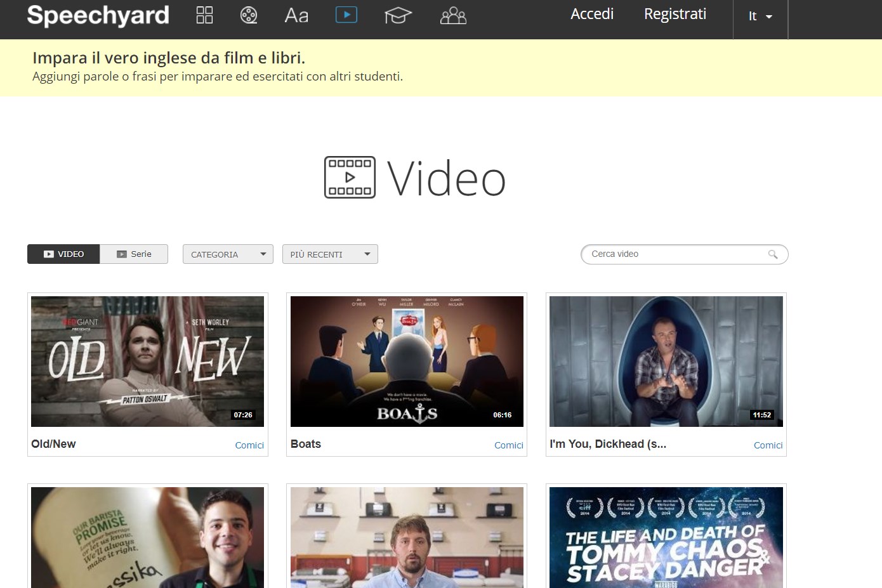Expand the PIÙ RECENTI sort dropdown

[330, 254]
